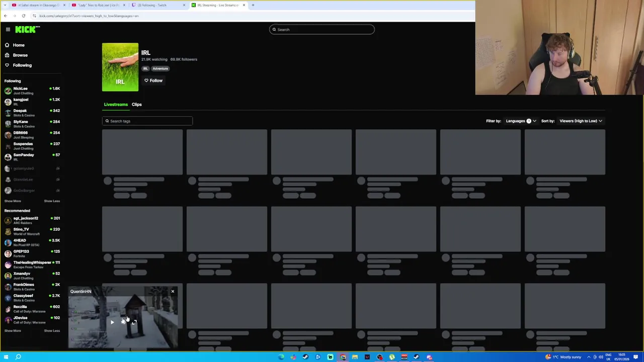Click the Adventure tag
The image size is (644, 362).
point(160,68)
